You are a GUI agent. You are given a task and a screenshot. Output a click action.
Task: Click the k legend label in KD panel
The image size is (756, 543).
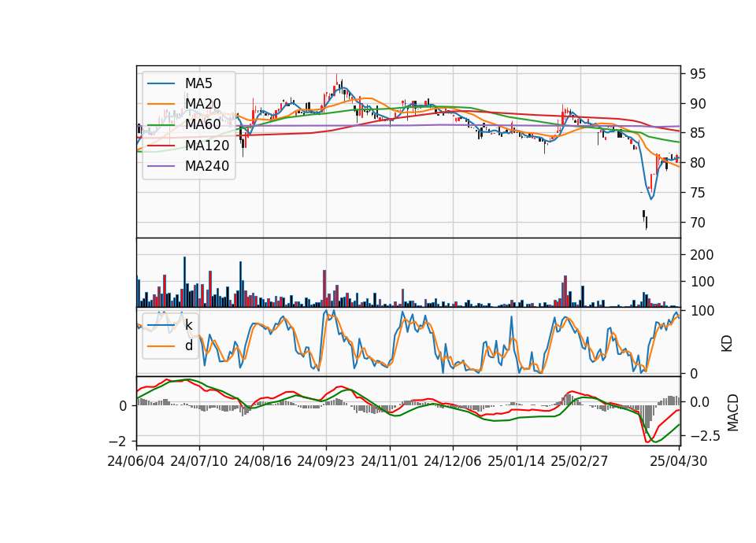point(189,325)
